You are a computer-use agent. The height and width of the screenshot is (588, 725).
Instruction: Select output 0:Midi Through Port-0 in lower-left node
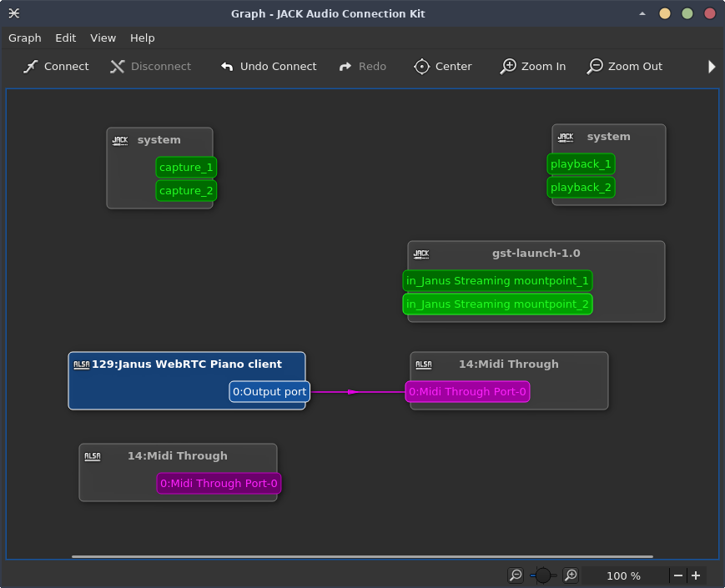(219, 484)
